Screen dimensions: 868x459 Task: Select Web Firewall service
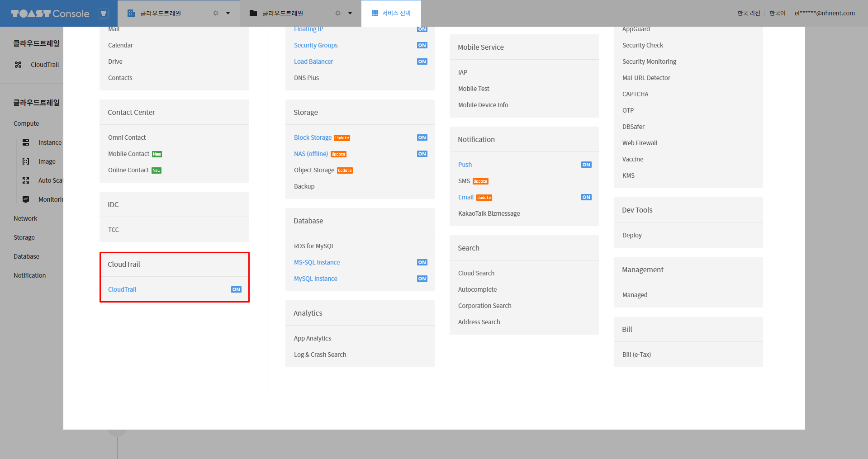(x=640, y=143)
